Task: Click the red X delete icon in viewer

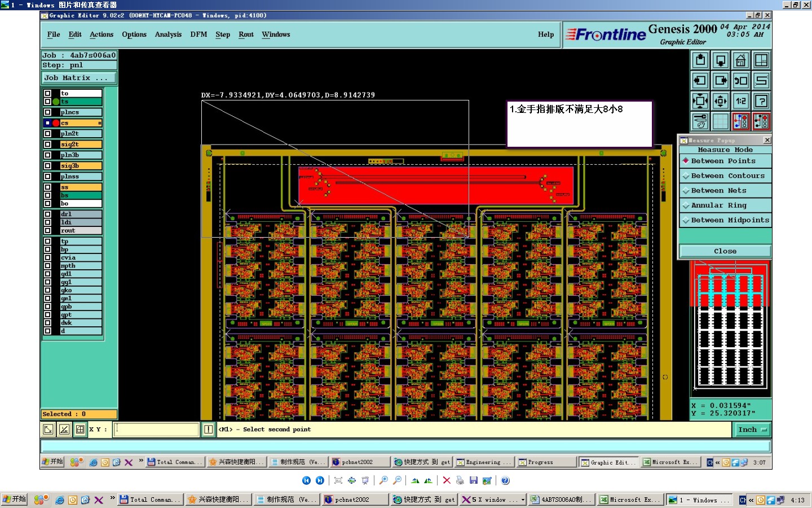Action: 447,480
